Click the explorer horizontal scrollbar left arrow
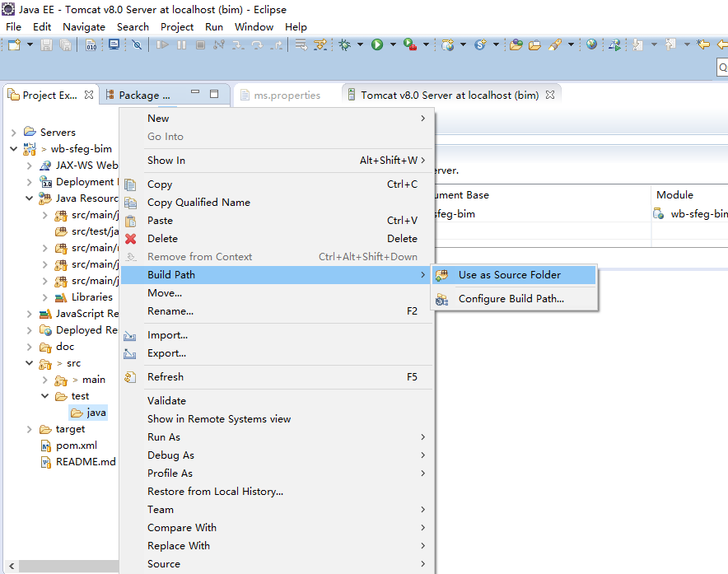The width and height of the screenshot is (728, 574). [12, 566]
